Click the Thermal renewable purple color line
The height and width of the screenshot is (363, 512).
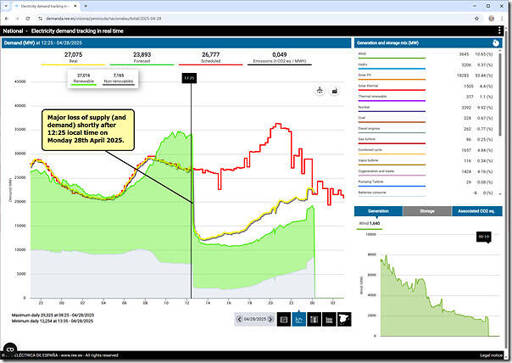(392, 101)
